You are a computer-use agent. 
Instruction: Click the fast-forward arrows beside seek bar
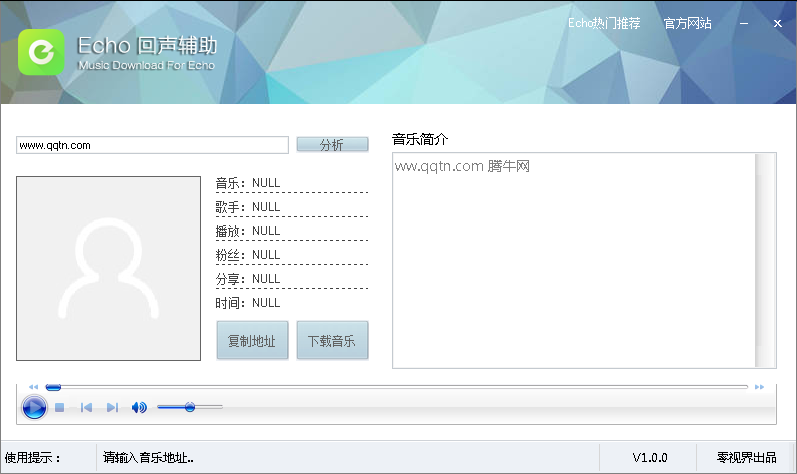click(x=760, y=387)
